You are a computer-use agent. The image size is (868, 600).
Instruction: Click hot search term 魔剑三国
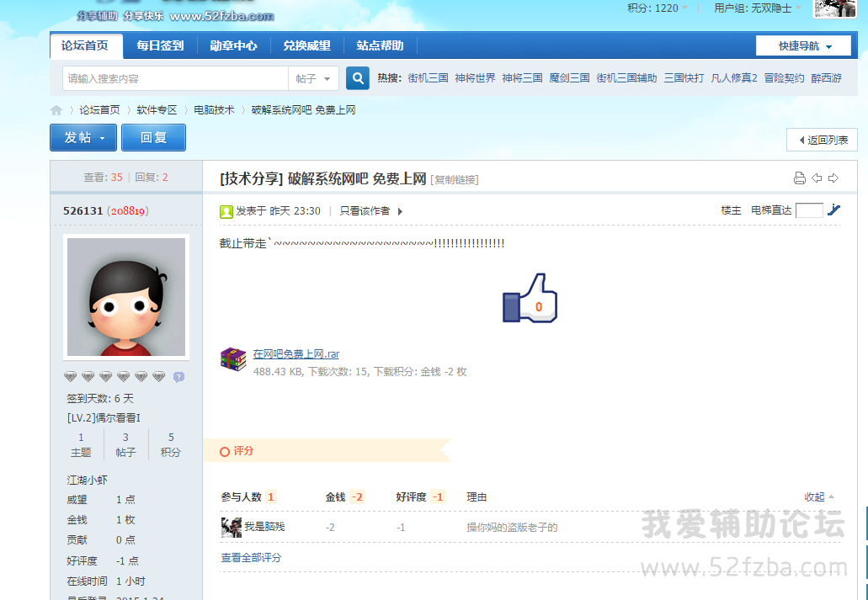[x=569, y=78]
